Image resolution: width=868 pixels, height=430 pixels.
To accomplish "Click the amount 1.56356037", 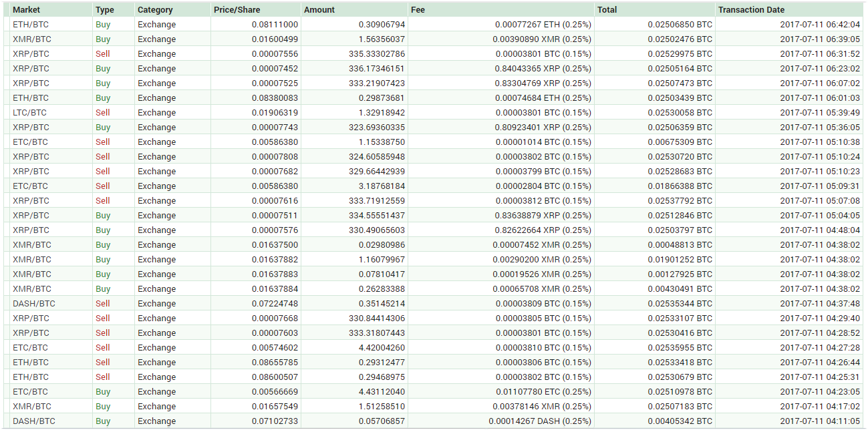I will coord(381,39).
